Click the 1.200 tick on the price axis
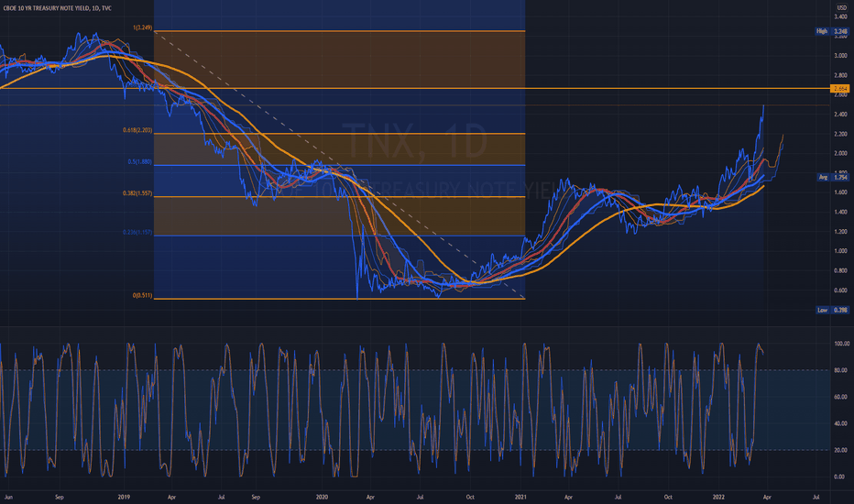Screen dimensions: 854x504 pyautogui.click(x=840, y=232)
